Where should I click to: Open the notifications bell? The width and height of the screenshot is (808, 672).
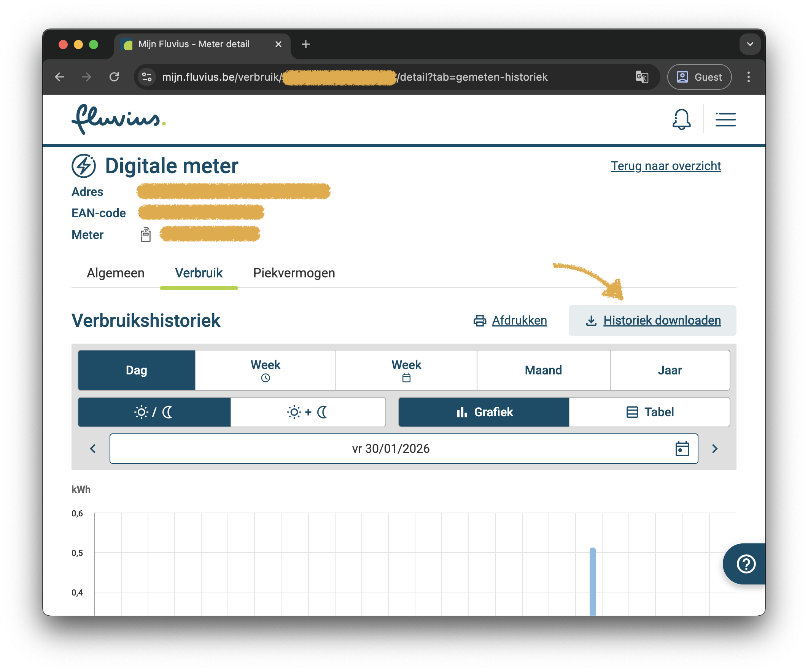click(681, 119)
